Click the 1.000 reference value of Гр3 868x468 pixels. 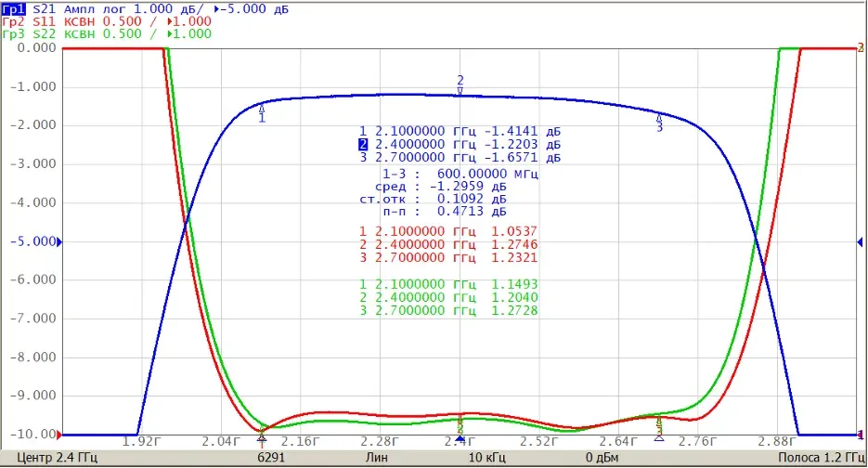(x=192, y=33)
